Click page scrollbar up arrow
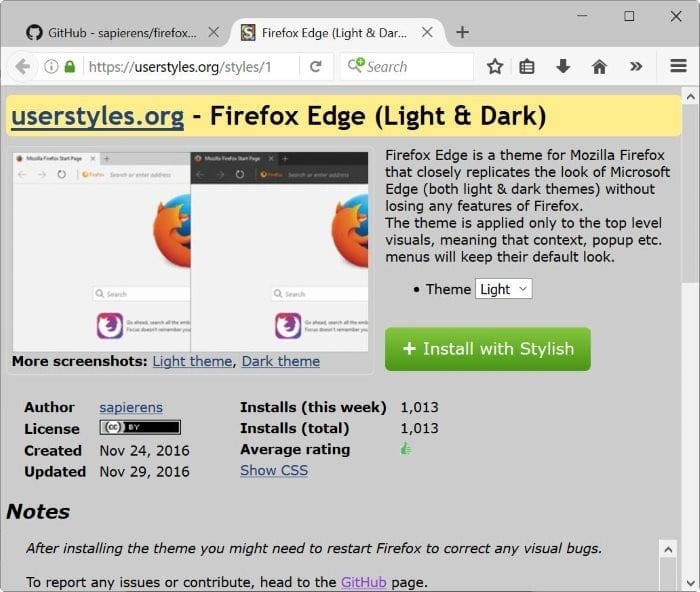This screenshot has height=592, width=700. (690, 96)
